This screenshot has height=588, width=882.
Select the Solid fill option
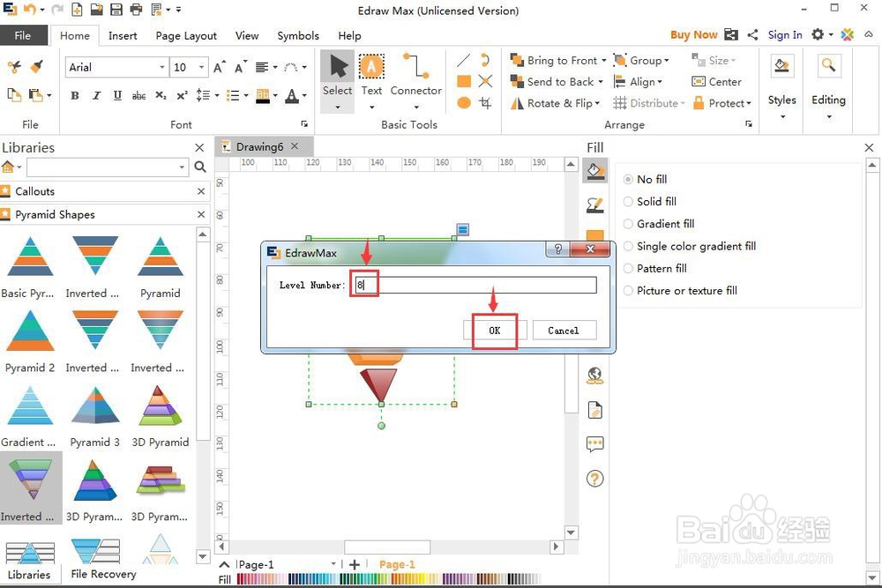click(x=650, y=201)
